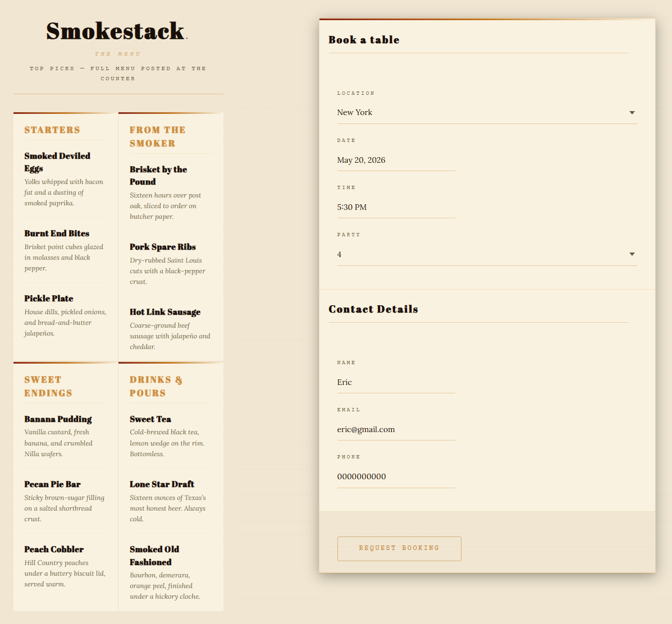Click the 'Brisket point cubes glazed' description

(64, 258)
